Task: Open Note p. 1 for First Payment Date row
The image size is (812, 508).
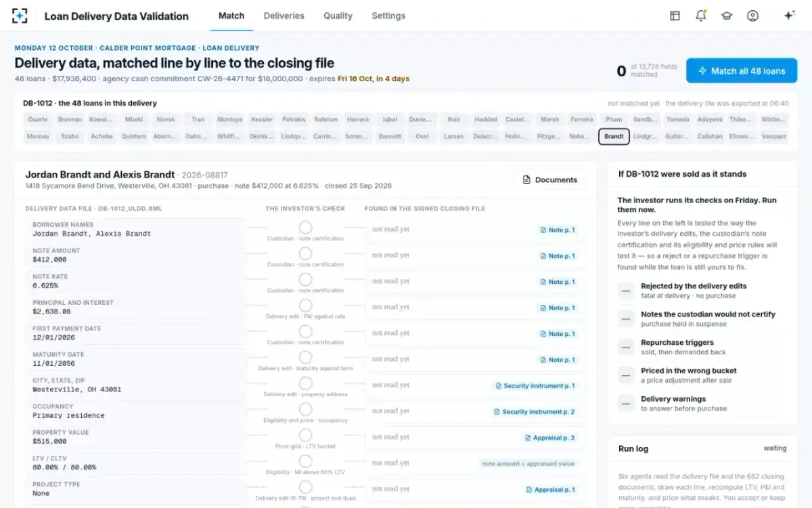Action: [558, 334]
